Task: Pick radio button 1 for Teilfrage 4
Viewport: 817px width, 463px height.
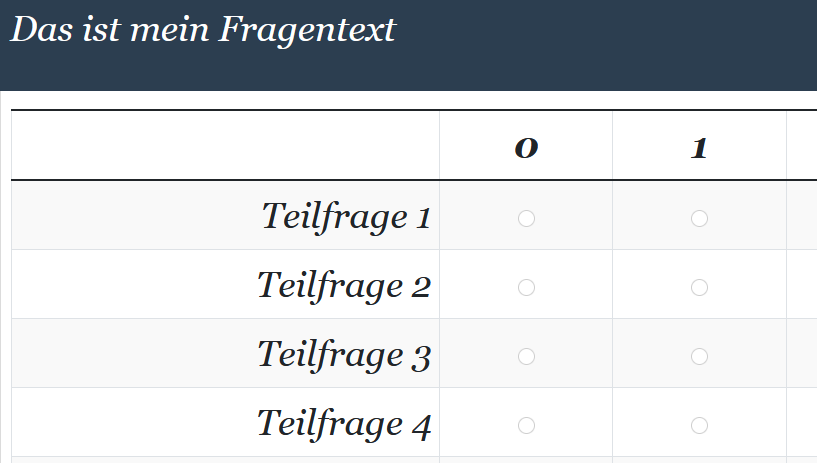Action: (699, 425)
